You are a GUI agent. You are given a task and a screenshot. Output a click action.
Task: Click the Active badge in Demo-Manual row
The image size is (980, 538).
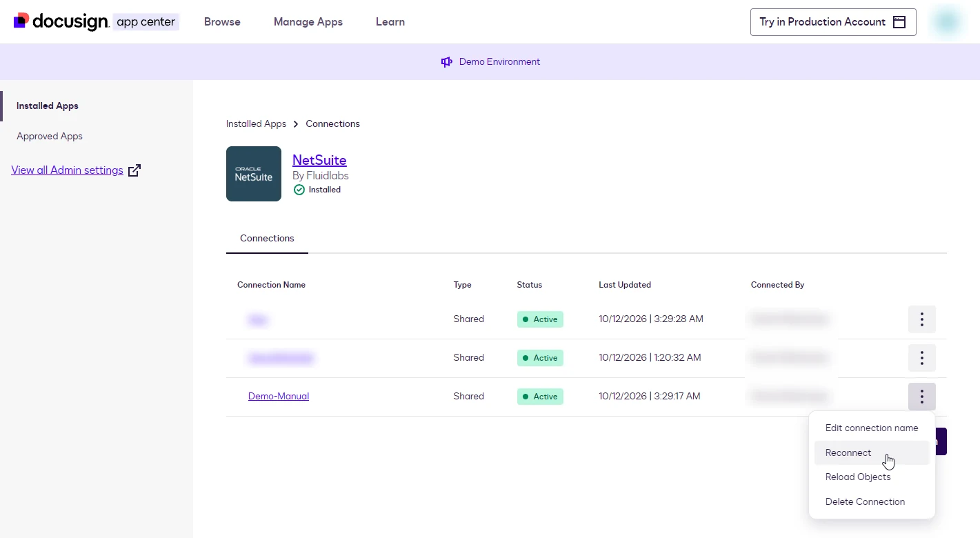(x=540, y=397)
